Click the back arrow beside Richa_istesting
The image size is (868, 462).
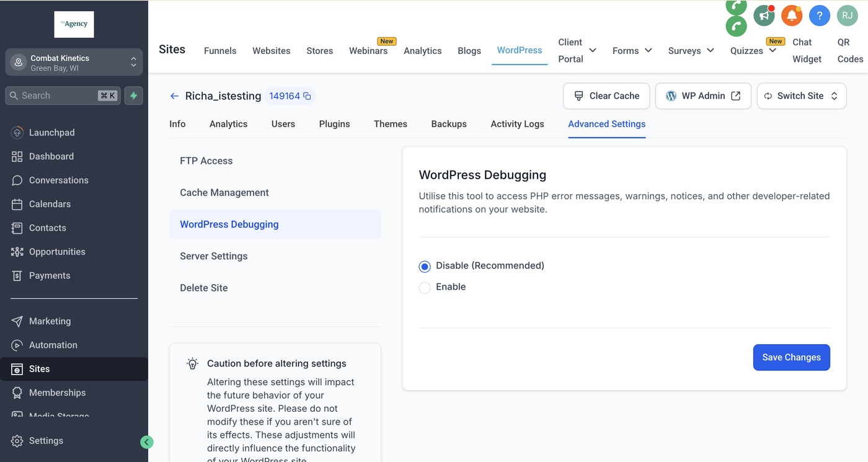[174, 96]
